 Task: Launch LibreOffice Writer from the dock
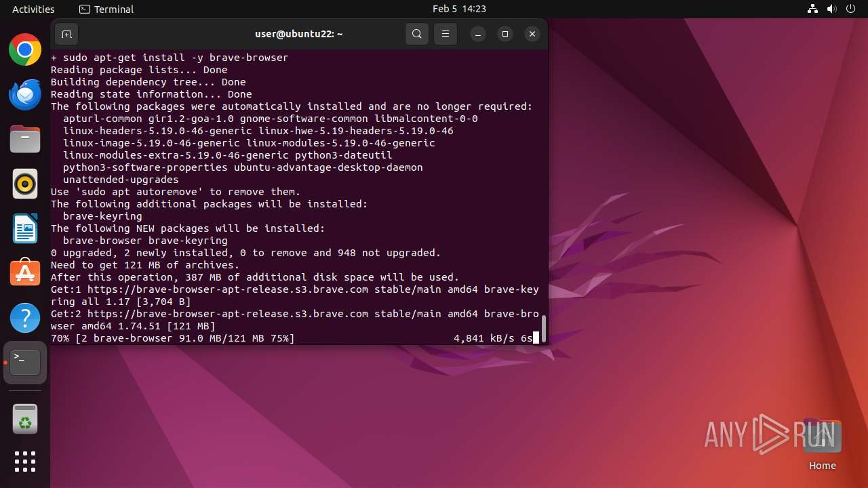tap(25, 228)
